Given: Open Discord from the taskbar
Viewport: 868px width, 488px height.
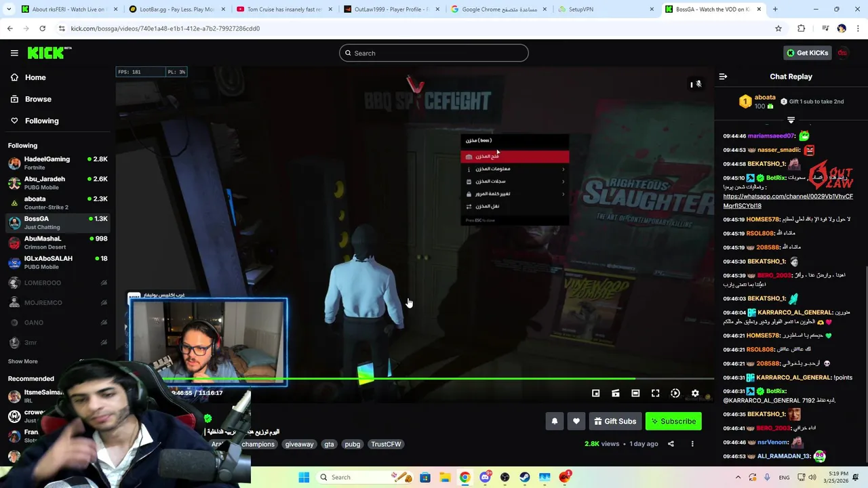Looking at the screenshot, I should pyautogui.click(x=485, y=477).
